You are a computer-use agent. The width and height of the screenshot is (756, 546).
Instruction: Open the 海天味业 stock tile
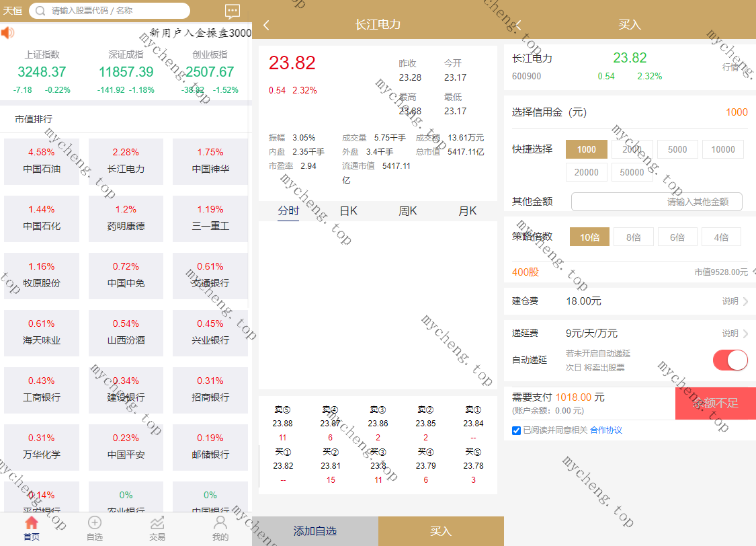pyautogui.click(x=42, y=334)
